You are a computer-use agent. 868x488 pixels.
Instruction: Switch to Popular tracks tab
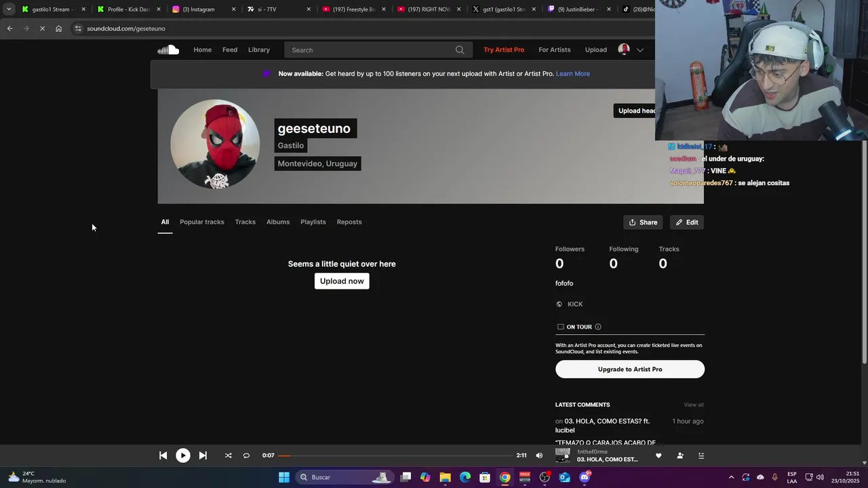(x=202, y=222)
